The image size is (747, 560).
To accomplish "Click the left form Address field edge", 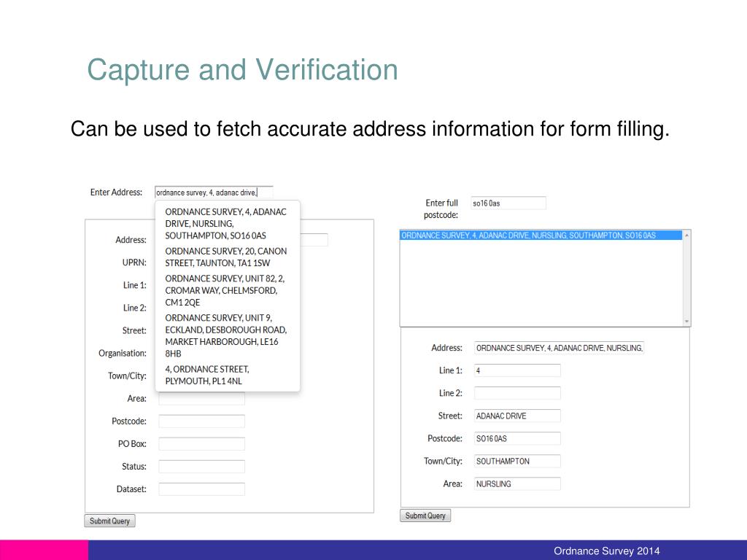I will pos(314,240).
